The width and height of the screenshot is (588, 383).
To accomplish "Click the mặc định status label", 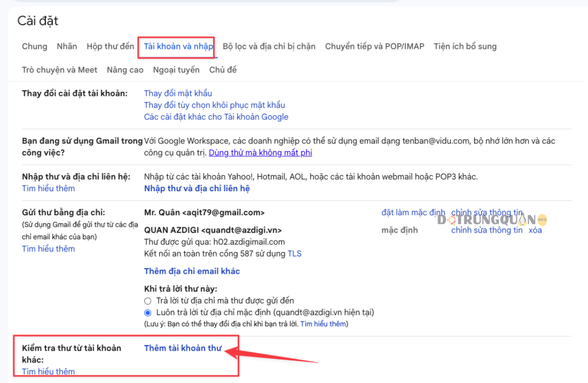I will click(x=400, y=230).
